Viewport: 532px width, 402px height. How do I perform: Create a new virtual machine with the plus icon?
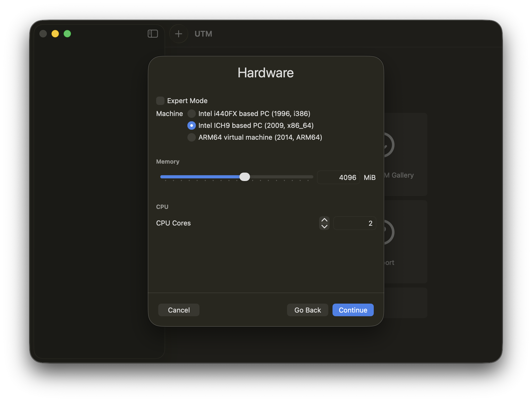click(178, 34)
